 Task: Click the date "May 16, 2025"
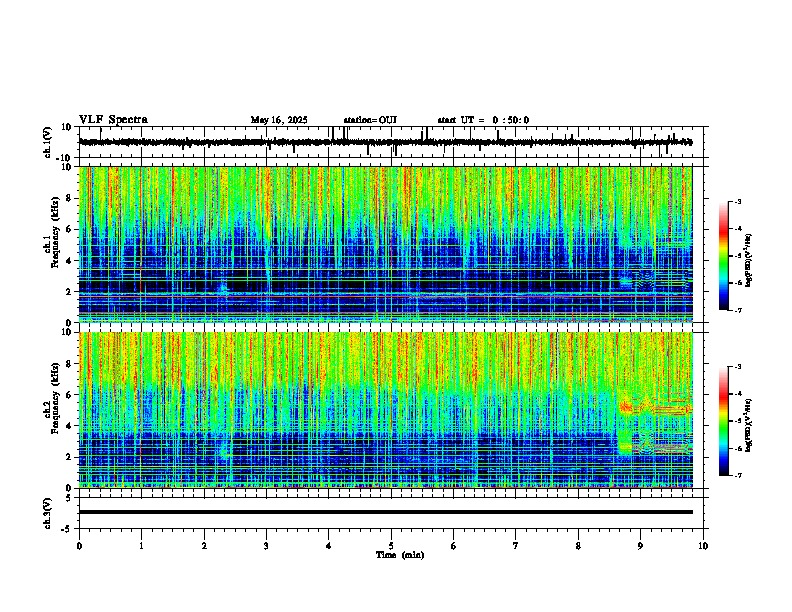279,120
